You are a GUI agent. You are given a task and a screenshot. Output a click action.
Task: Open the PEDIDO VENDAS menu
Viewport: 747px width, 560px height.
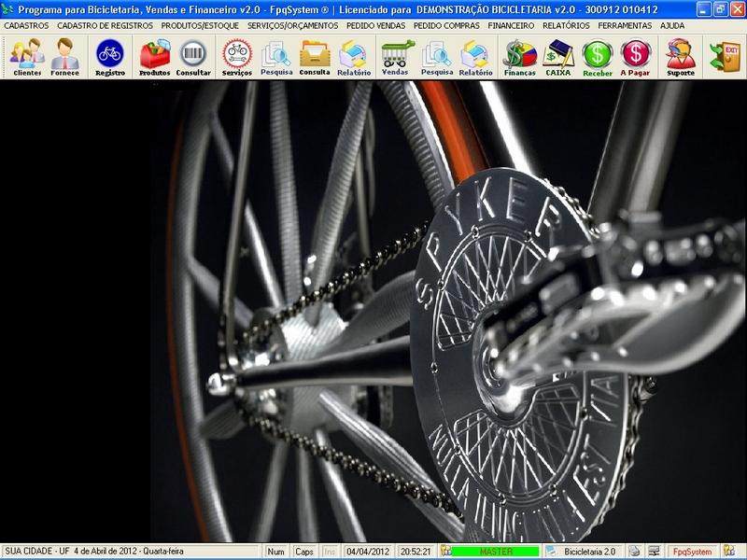pos(375,26)
